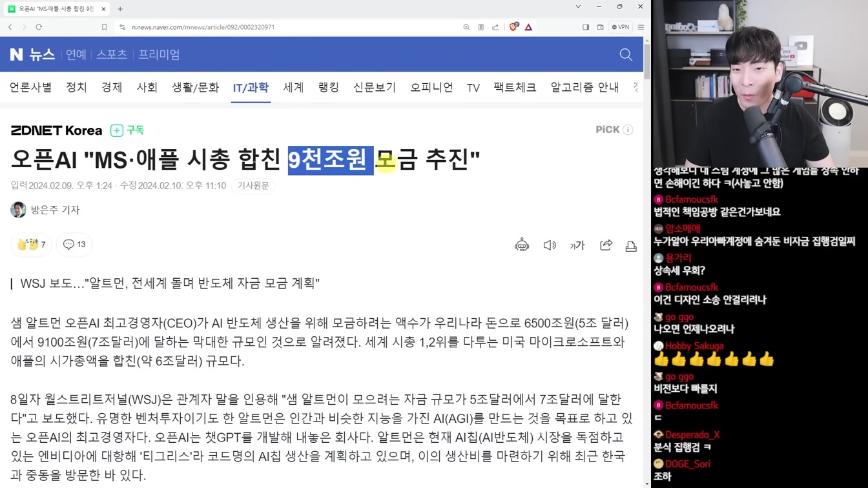Image resolution: width=868 pixels, height=488 pixels.
Task: Select the 랭킹 menu tab
Action: pos(329,87)
